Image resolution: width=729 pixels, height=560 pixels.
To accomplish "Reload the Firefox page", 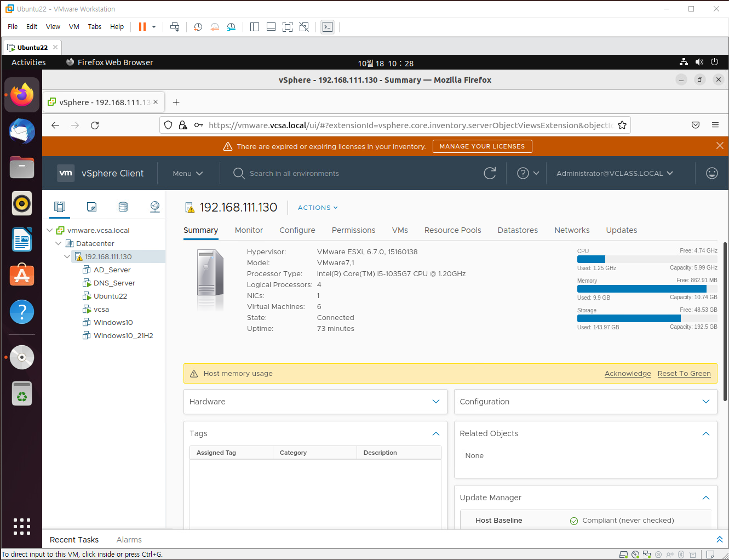I will (x=95, y=125).
